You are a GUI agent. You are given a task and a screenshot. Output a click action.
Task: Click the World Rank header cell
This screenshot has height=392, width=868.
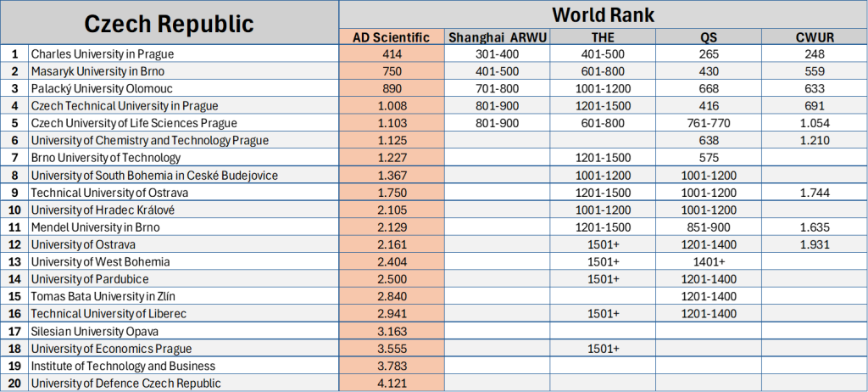pos(603,14)
